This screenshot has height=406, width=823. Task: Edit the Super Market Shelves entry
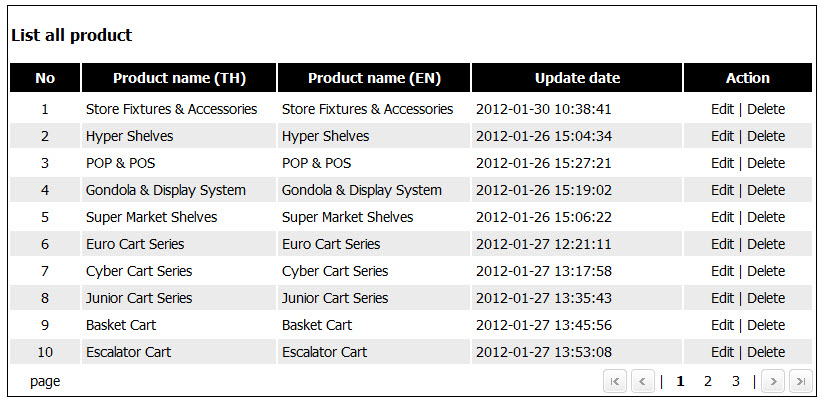tap(722, 217)
